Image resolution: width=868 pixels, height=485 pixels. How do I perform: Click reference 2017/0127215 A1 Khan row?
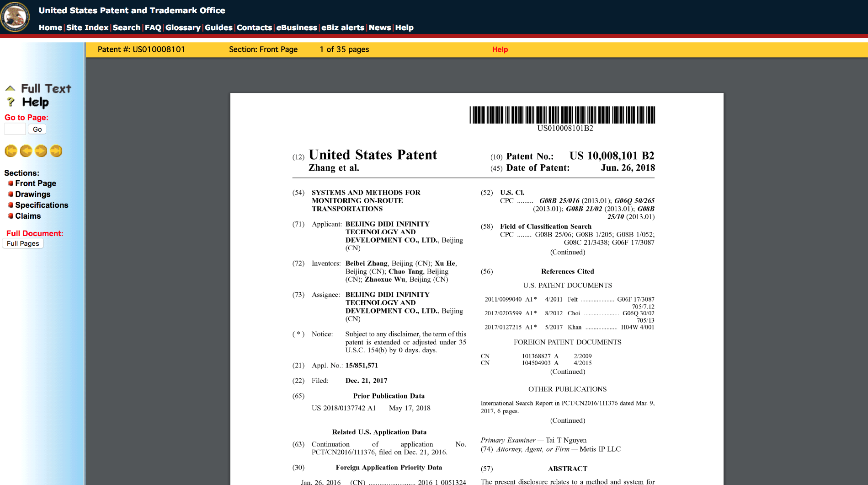pos(570,327)
